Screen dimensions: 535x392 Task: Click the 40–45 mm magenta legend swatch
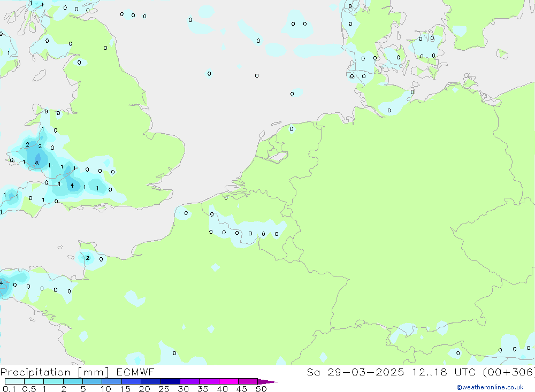tap(228, 381)
